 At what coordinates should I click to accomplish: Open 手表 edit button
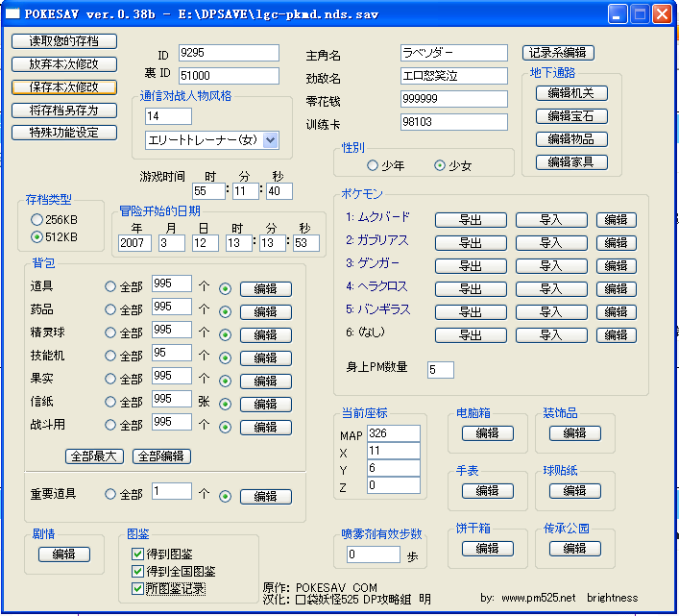point(488,491)
